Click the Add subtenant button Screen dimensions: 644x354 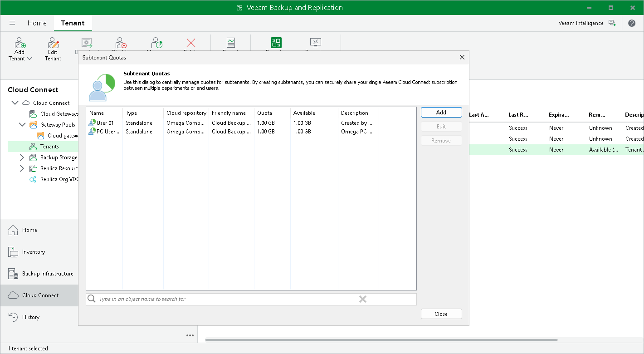point(441,113)
